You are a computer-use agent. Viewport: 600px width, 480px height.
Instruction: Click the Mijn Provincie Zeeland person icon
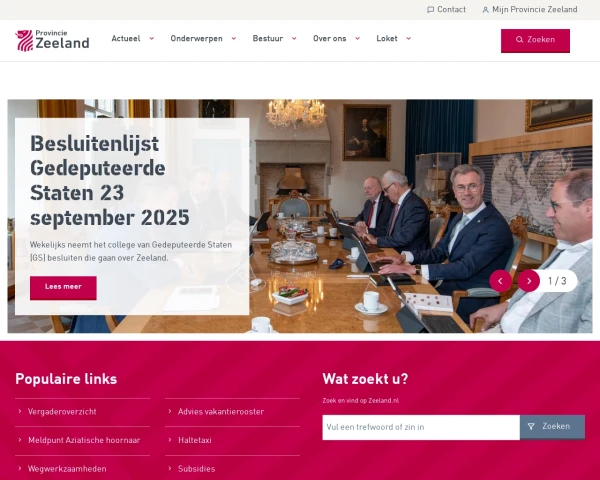[x=485, y=10]
